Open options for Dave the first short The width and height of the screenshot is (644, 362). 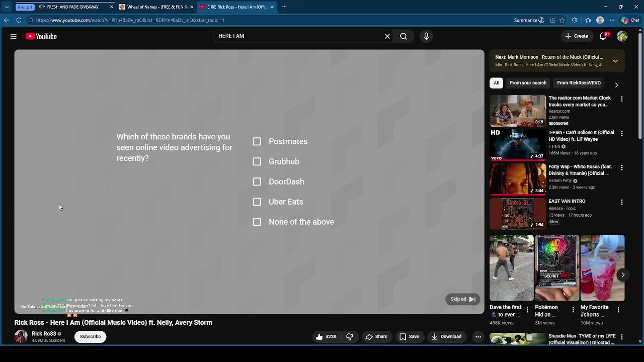(x=527, y=310)
